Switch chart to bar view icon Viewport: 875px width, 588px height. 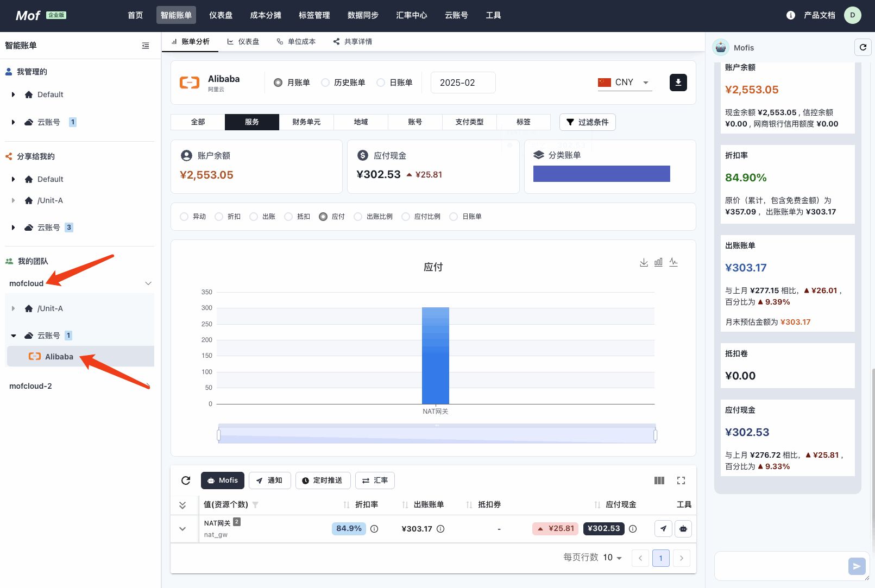658,262
